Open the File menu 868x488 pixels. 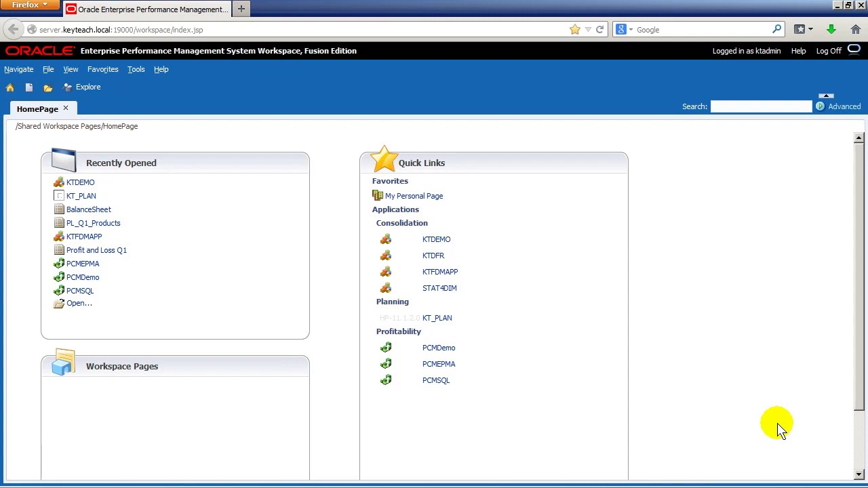pos(48,69)
